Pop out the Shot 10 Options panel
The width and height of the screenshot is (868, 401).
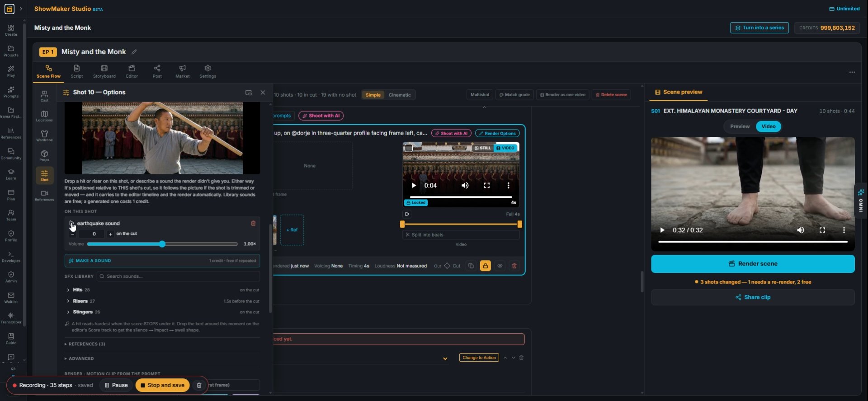248,93
